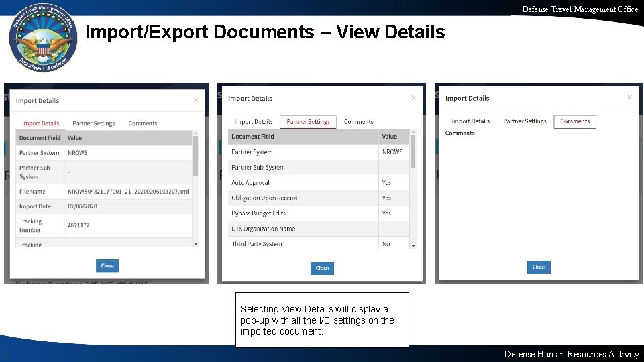Click Partner System label in left dialog

(x=39, y=152)
